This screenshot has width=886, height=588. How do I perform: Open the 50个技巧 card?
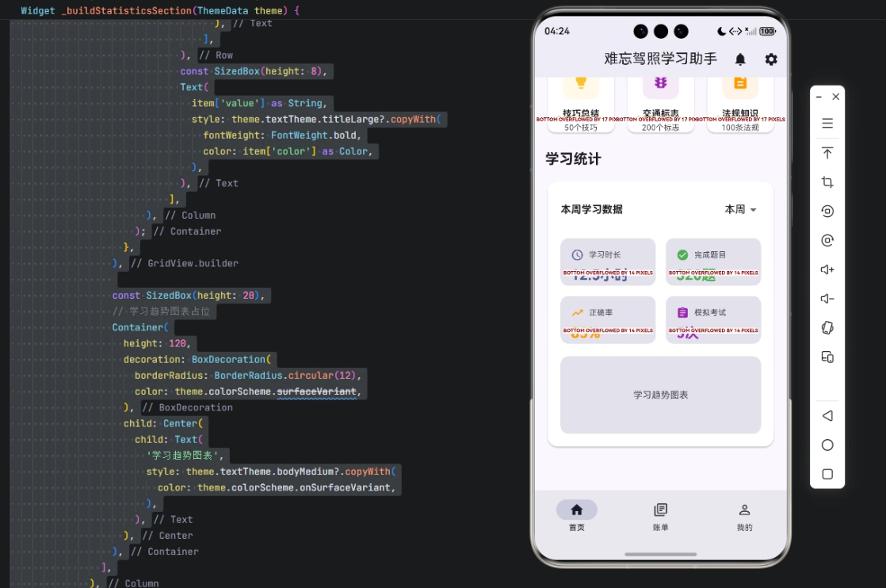[581, 105]
